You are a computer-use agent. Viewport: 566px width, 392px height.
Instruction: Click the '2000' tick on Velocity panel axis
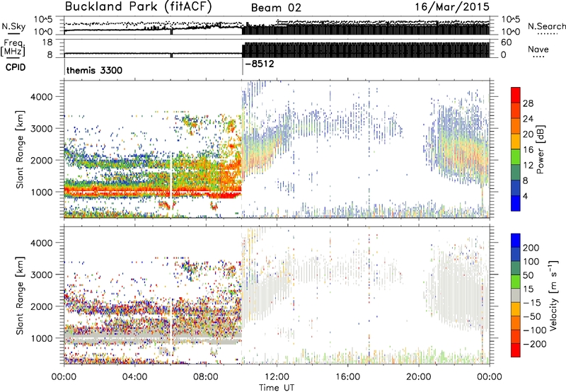coord(42,306)
